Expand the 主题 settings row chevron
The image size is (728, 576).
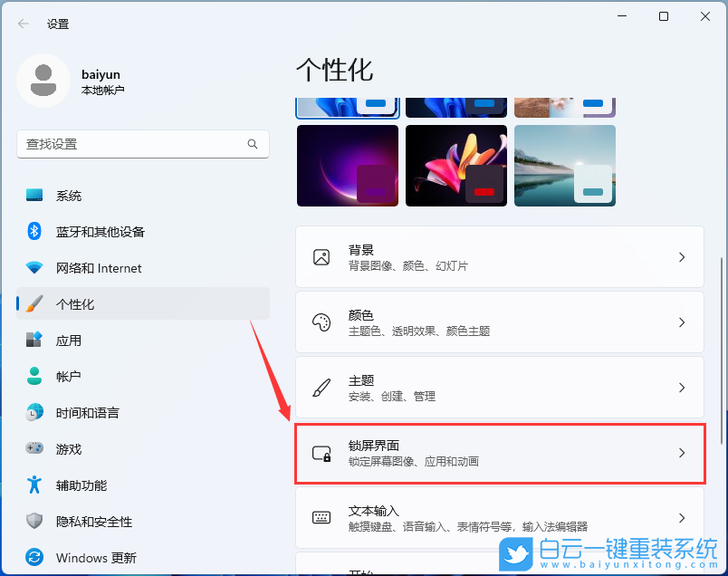point(682,388)
